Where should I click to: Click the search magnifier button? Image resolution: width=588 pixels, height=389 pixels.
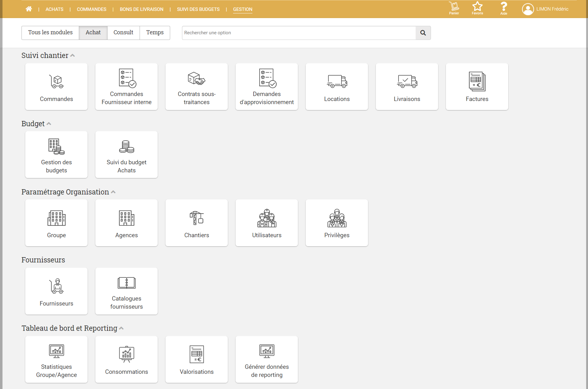click(423, 33)
